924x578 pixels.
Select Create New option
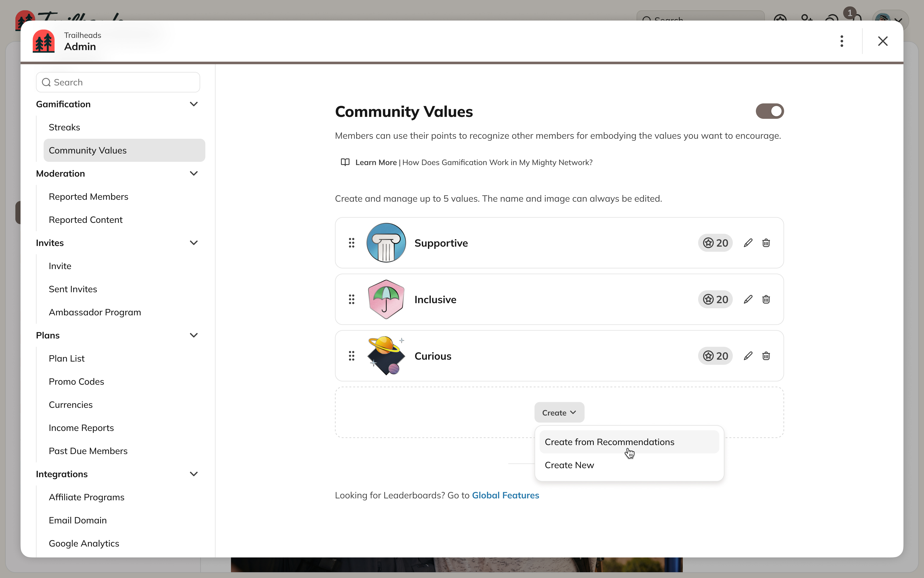[629, 465]
